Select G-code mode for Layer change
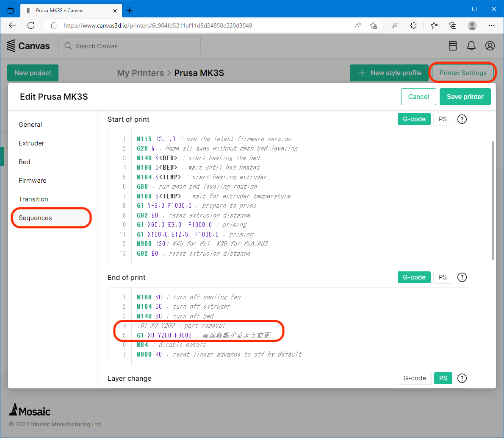504x438 pixels. tap(415, 378)
